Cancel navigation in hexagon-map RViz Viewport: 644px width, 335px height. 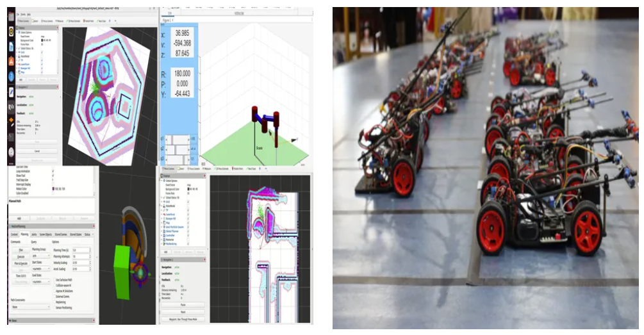pos(37,151)
